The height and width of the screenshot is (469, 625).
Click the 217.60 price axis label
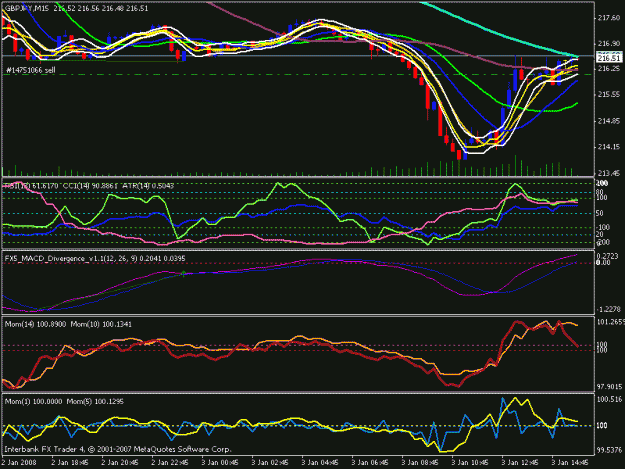coord(609,18)
